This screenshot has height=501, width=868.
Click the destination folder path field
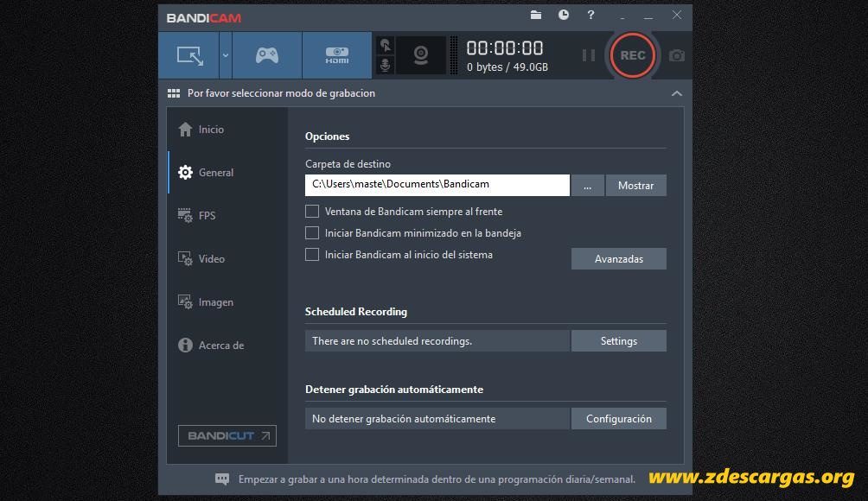tap(437, 185)
